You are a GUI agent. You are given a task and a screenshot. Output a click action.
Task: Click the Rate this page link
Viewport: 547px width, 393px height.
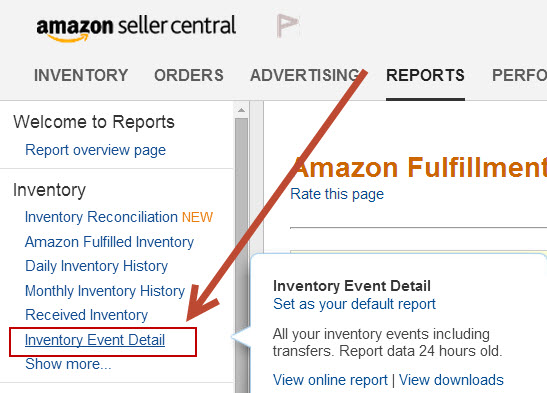(337, 194)
